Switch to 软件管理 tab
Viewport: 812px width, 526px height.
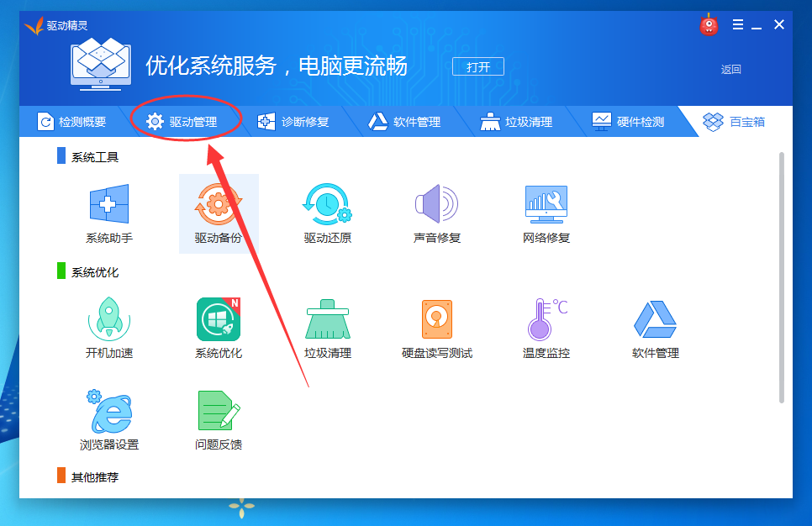point(404,122)
